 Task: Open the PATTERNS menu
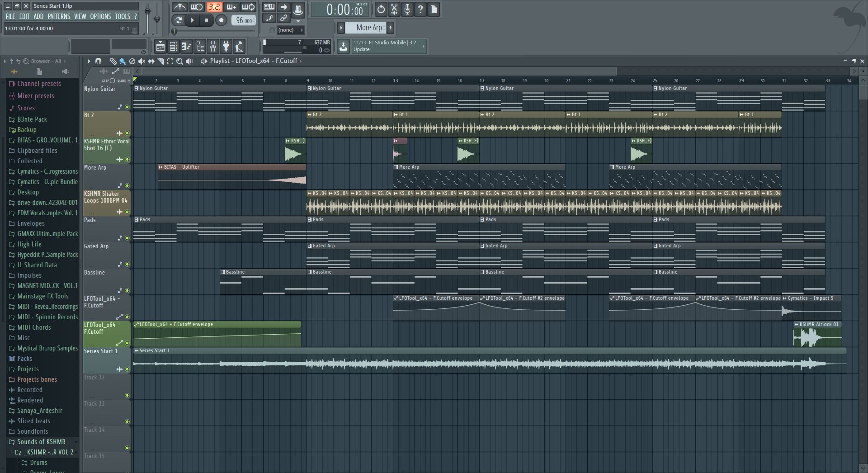click(x=59, y=16)
